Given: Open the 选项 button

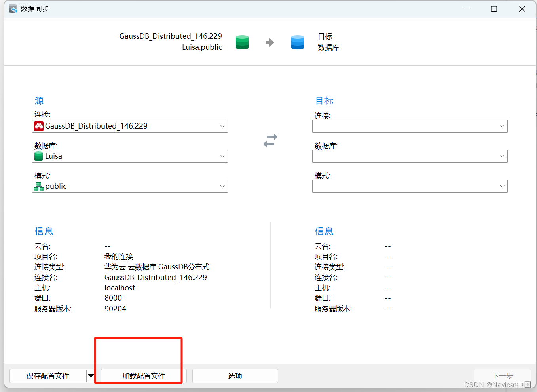Looking at the screenshot, I should pyautogui.click(x=235, y=376).
